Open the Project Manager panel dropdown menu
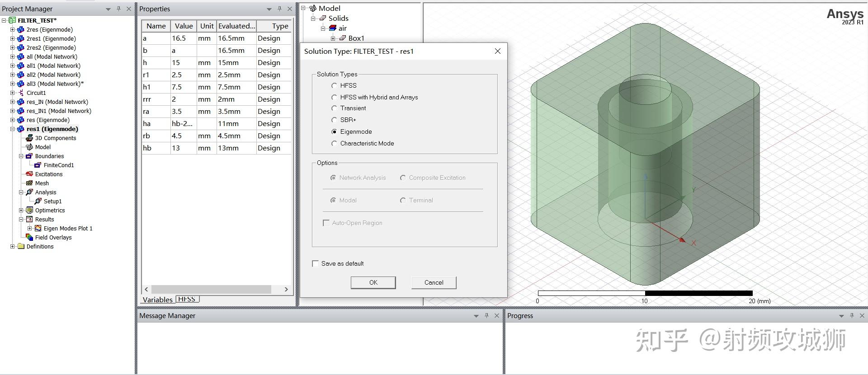Screen dimensions: 868x375 point(108,9)
